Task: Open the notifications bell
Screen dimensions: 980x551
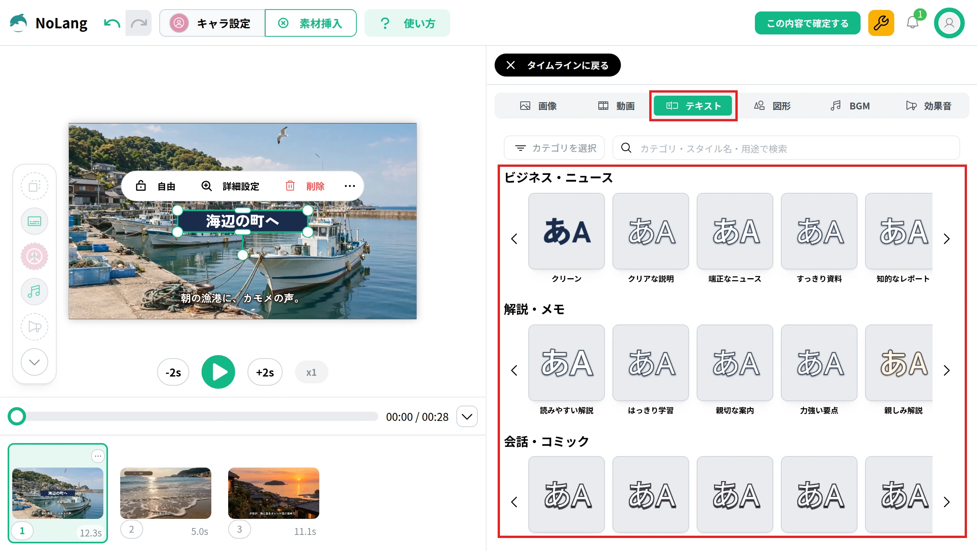Action: coord(913,23)
